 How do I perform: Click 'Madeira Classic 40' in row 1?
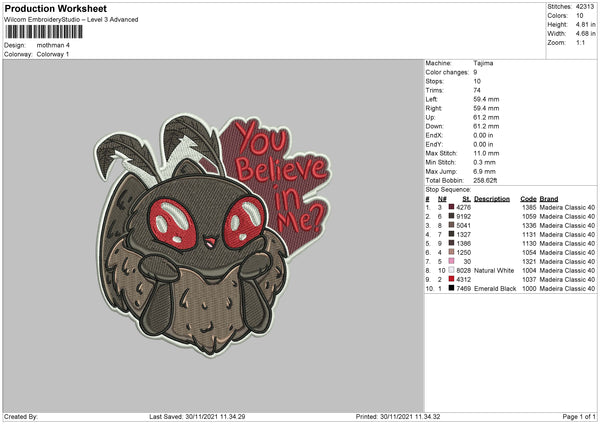tap(567, 207)
